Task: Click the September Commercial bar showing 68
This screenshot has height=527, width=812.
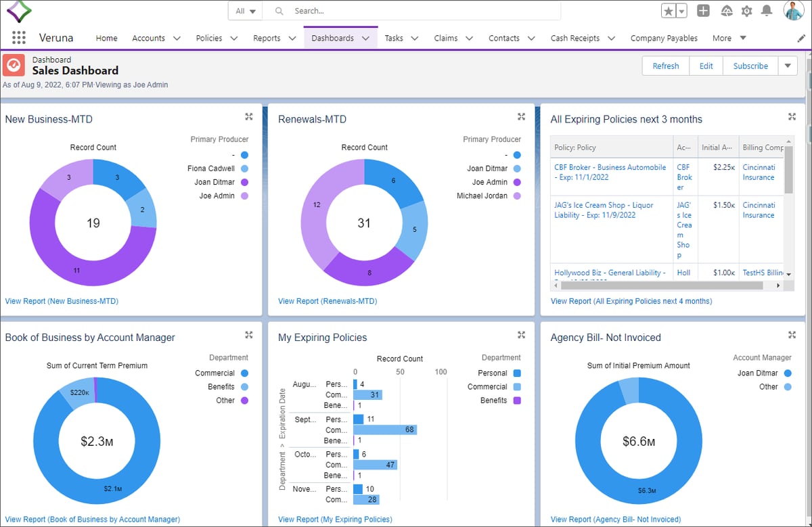Action: (385, 430)
